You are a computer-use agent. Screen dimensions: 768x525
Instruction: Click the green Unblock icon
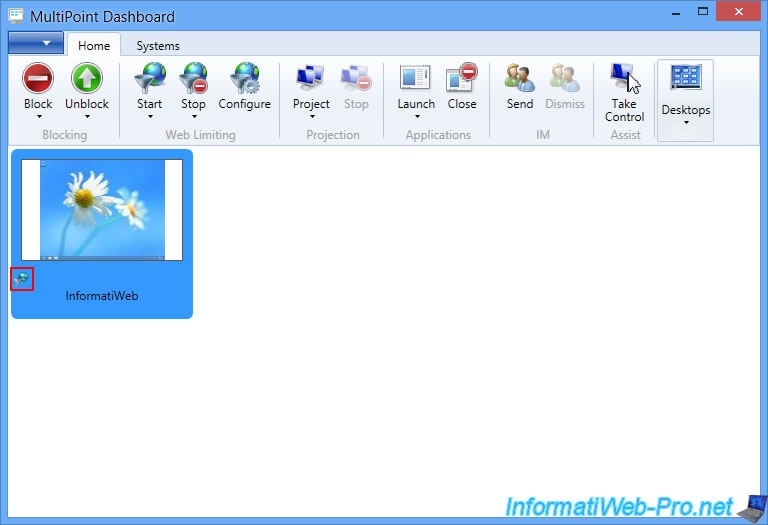point(87,79)
